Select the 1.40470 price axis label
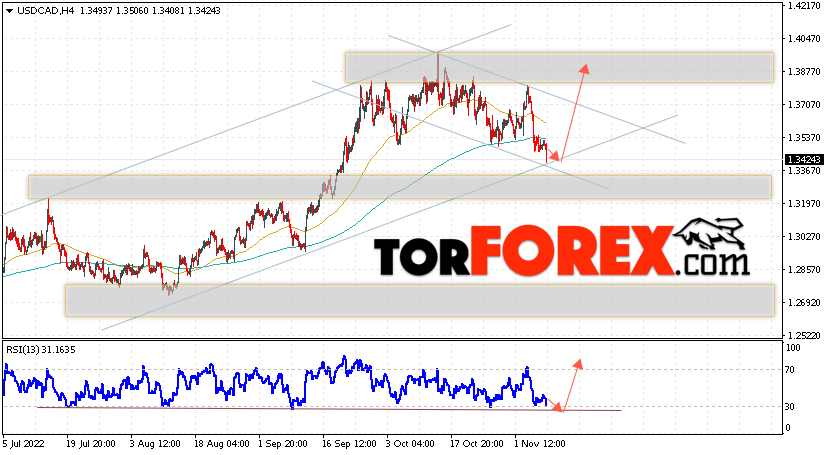Screen dimensions: 828x455 click(x=803, y=39)
